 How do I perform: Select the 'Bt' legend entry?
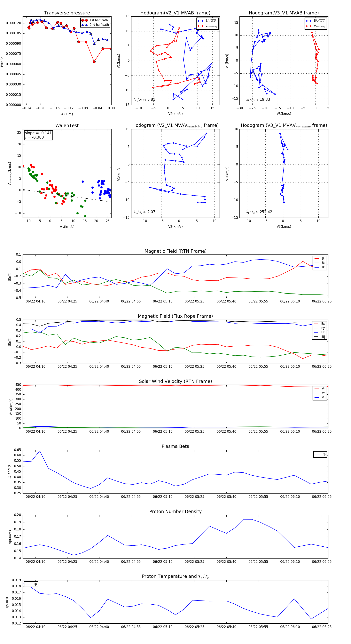[320, 263]
